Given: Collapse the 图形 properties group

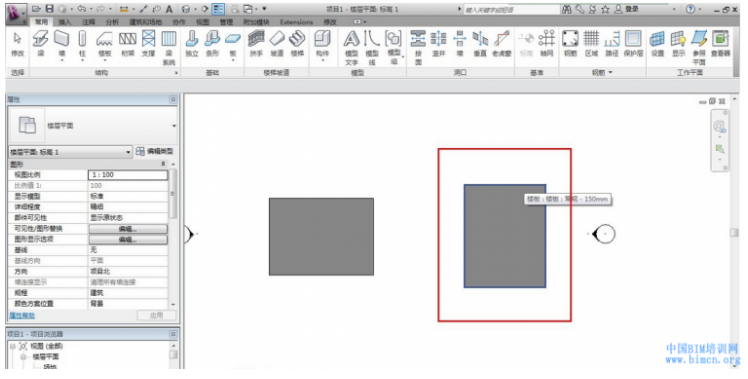Looking at the screenshot, I should point(163,164).
